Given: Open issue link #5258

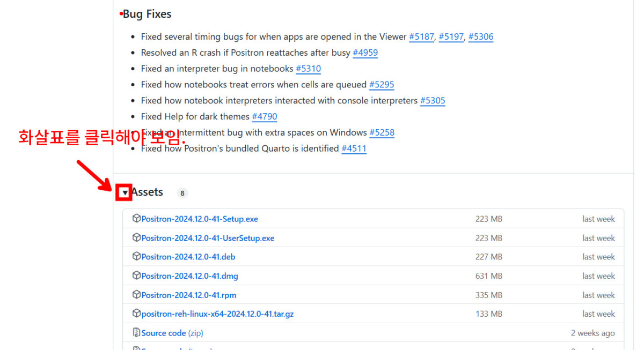Looking at the screenshot, I should point(382,132).
